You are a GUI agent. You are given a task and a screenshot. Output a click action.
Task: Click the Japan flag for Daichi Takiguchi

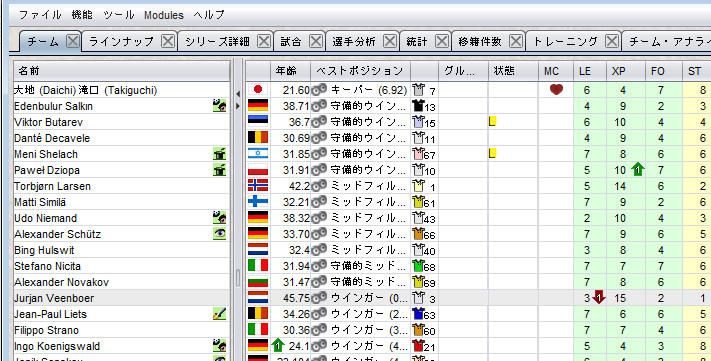258,90
